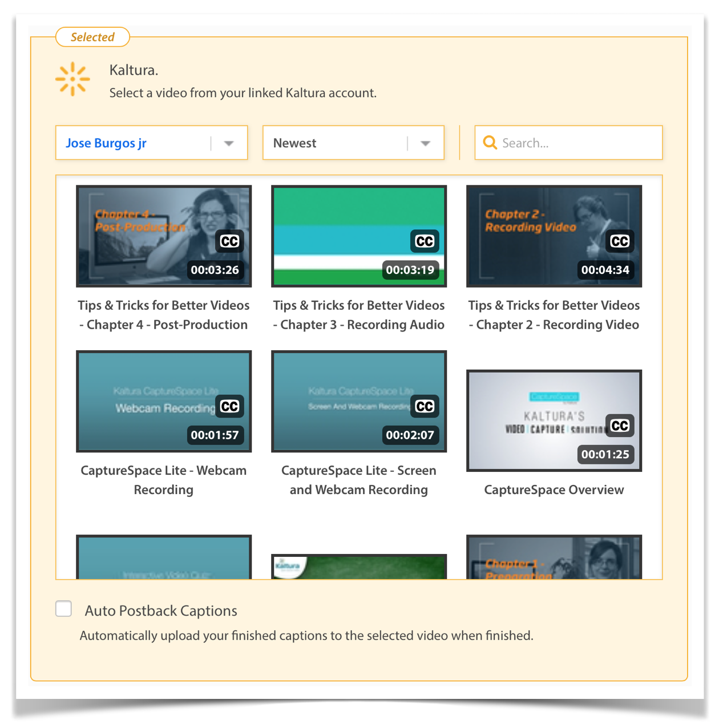Select the Chapter 3 Recording Audio video thumbnail
This screenshot has width=719, height=728.
point(359,236)
